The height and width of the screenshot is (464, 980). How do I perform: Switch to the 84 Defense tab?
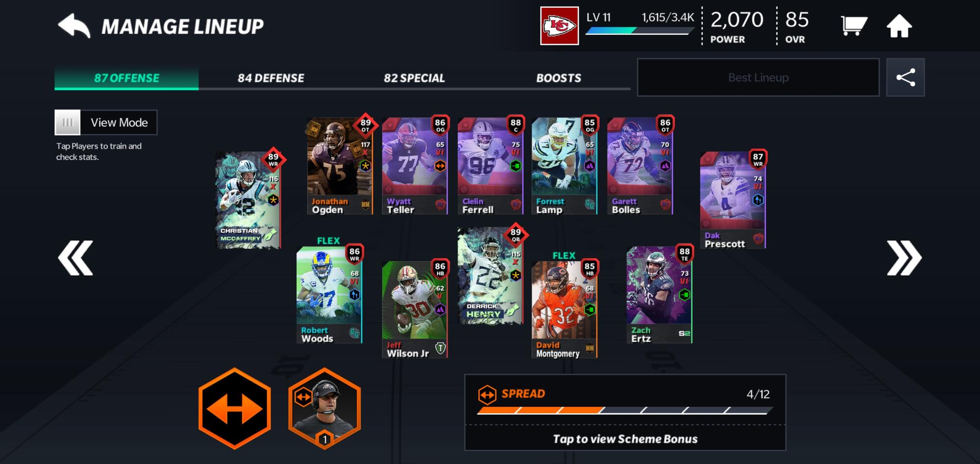click(x=271, y=78)
